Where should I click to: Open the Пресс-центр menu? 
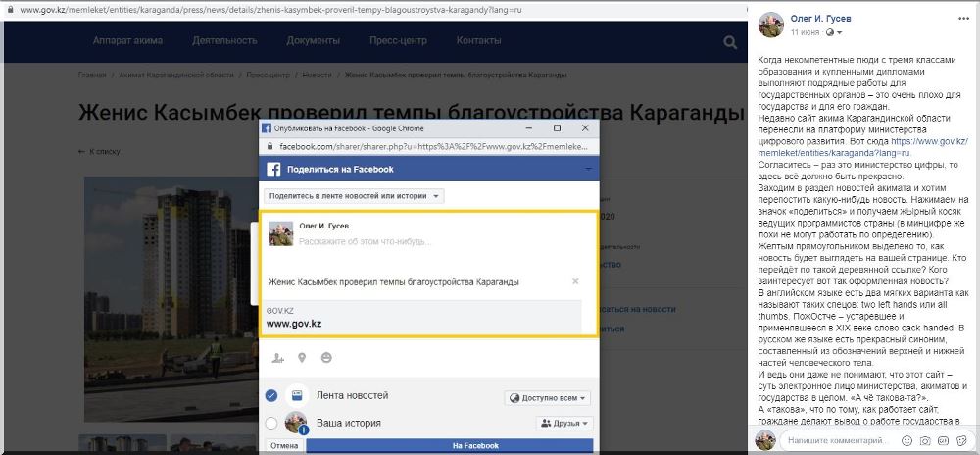(398, 40)
